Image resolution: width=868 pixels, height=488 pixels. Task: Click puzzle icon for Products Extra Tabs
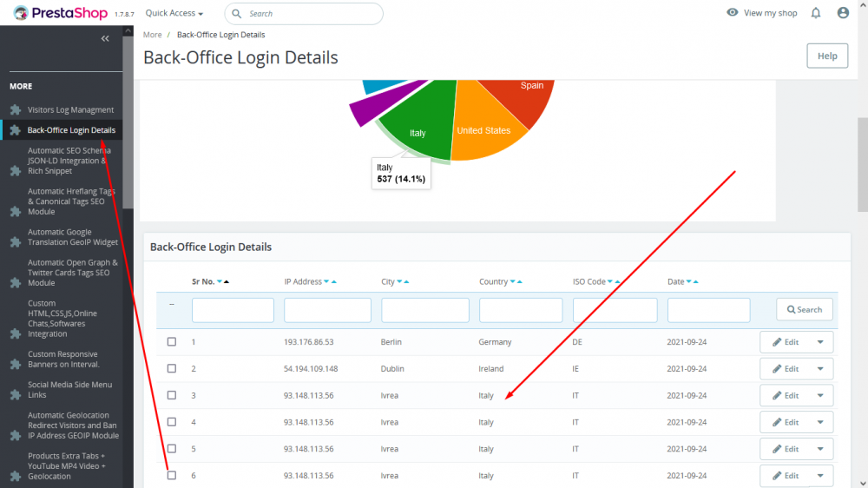tap(16, 476)
